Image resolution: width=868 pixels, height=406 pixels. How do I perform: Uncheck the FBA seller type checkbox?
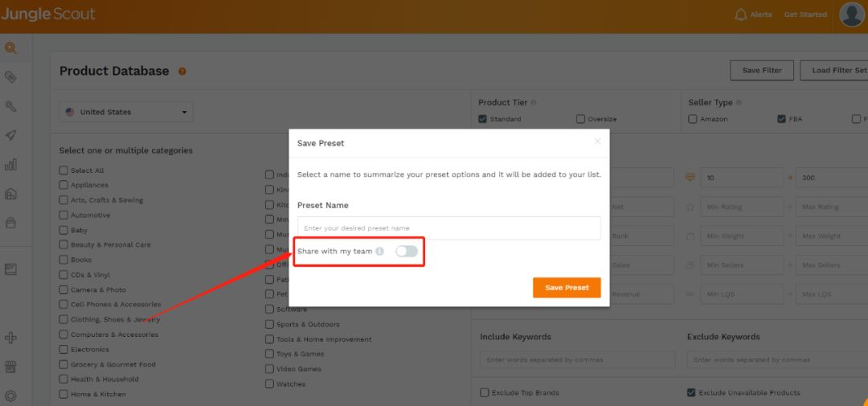click(781, 118)
